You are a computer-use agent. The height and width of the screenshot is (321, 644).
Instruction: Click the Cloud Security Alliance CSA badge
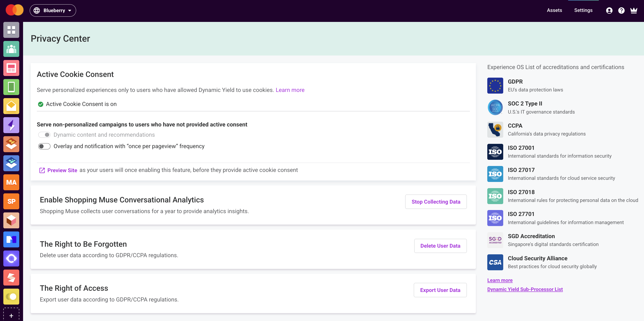click(495, 262)
